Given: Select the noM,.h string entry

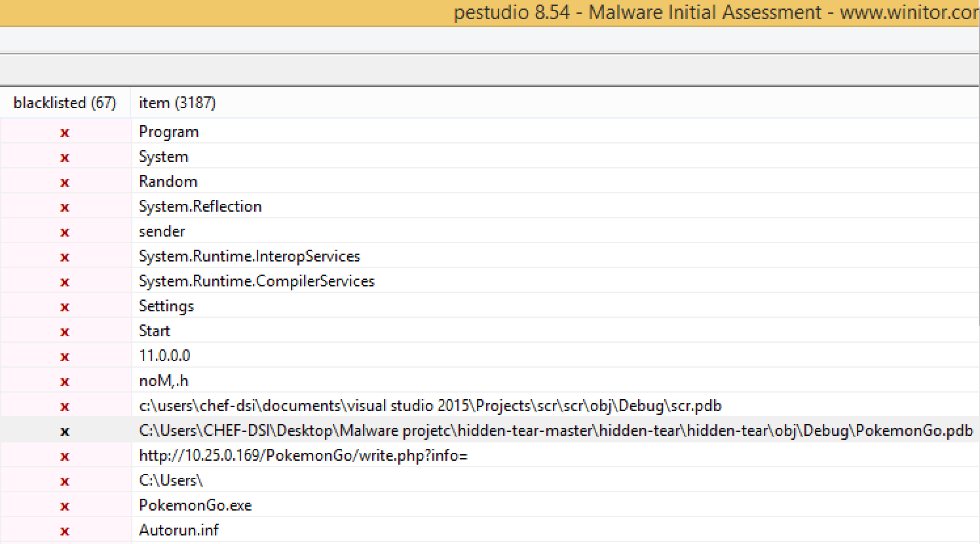Looking at the screenshot, I should point(164,381).
